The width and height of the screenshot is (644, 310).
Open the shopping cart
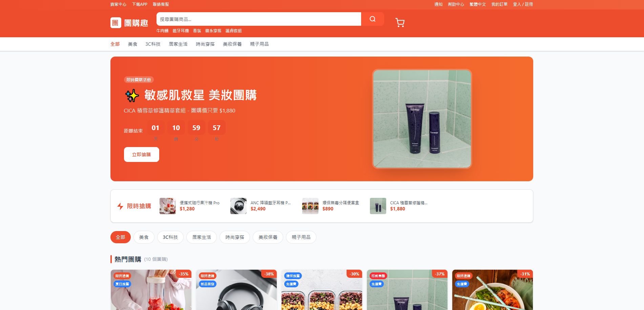(x=400, y=22)
